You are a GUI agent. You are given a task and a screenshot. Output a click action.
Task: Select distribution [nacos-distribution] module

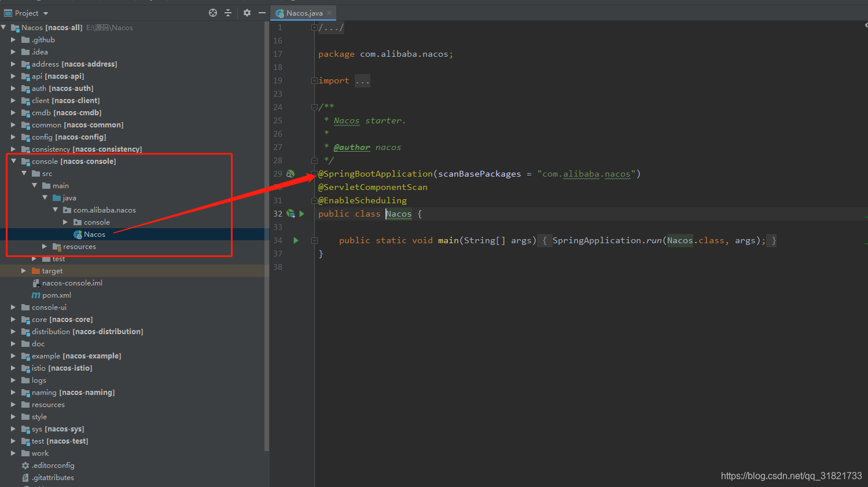click(x=87, y=332)
